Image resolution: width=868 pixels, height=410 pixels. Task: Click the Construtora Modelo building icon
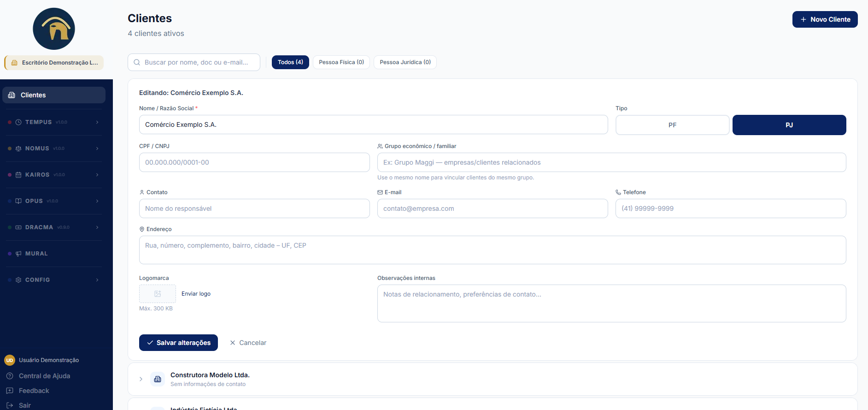(158, 379)
